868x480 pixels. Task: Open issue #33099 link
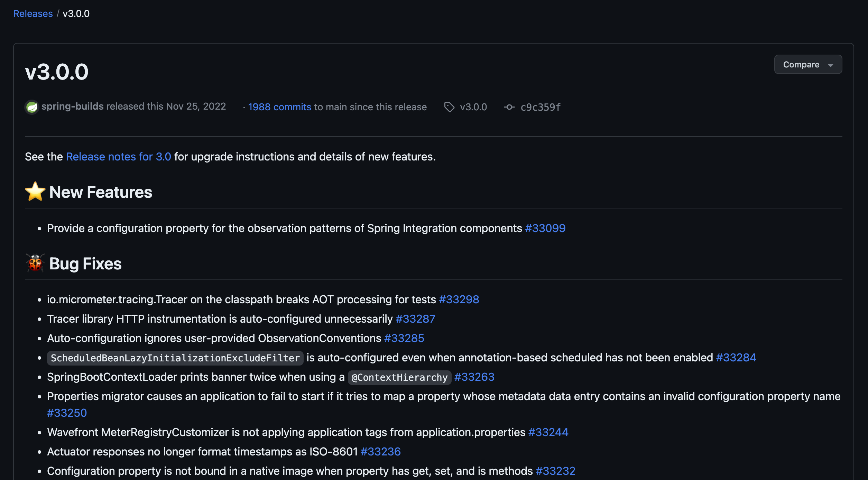click(x=545, y=228)
